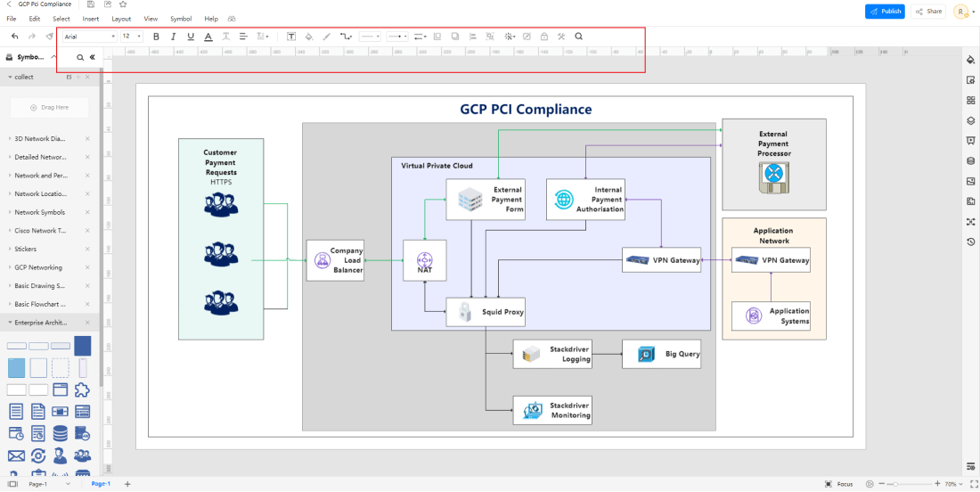Open the theme fill panel at right sidebar top

pos(970,60)
